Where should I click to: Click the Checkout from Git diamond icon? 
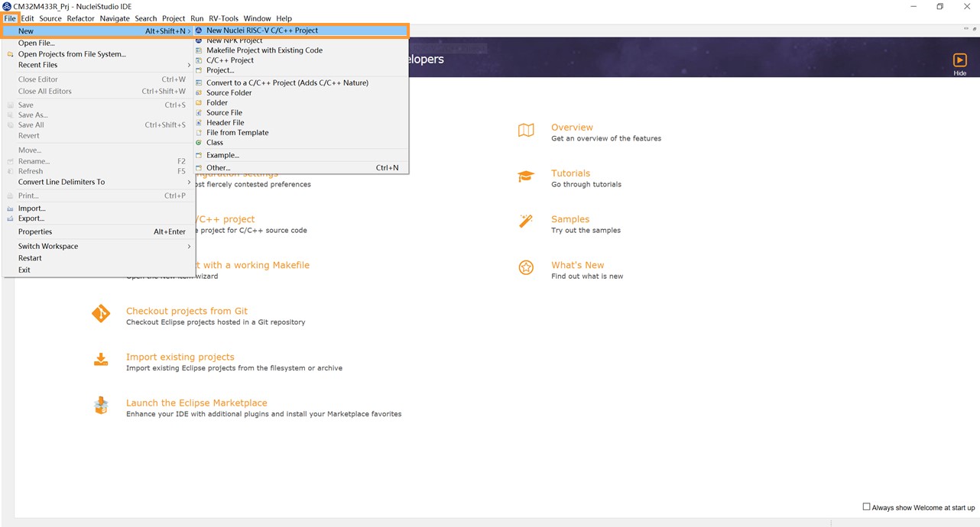101,313
